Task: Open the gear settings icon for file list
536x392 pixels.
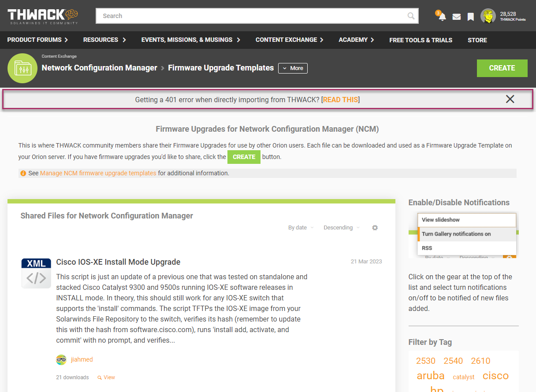Action: tap(375, 228)
